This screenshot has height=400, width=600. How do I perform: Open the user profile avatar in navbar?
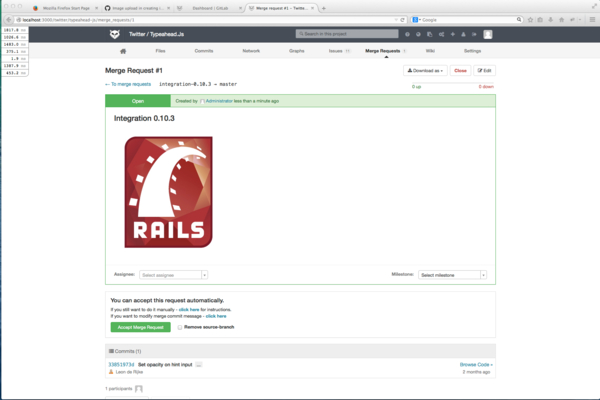[x=488, y=34]
